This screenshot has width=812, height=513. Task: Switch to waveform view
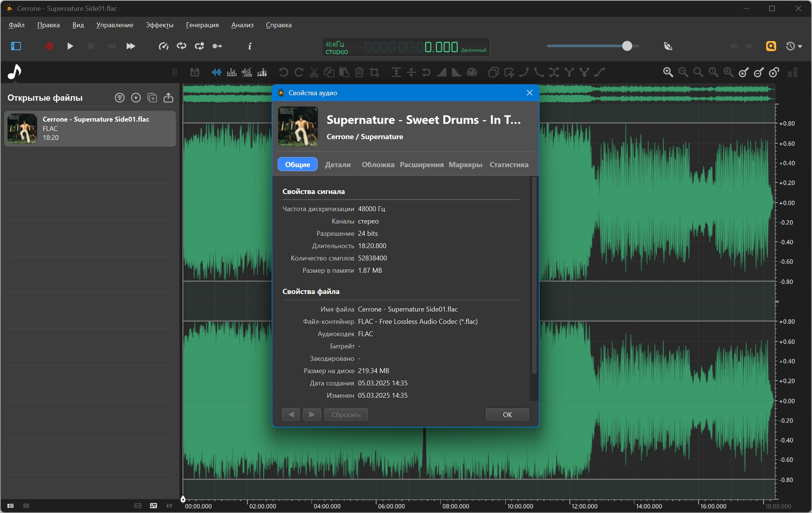click(216, 72)
